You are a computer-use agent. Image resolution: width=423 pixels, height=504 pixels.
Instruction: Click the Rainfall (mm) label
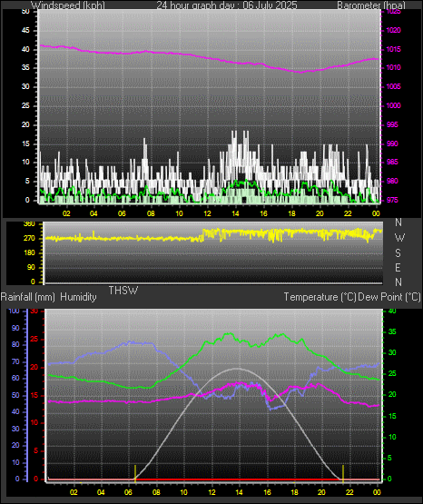(28, 297)
